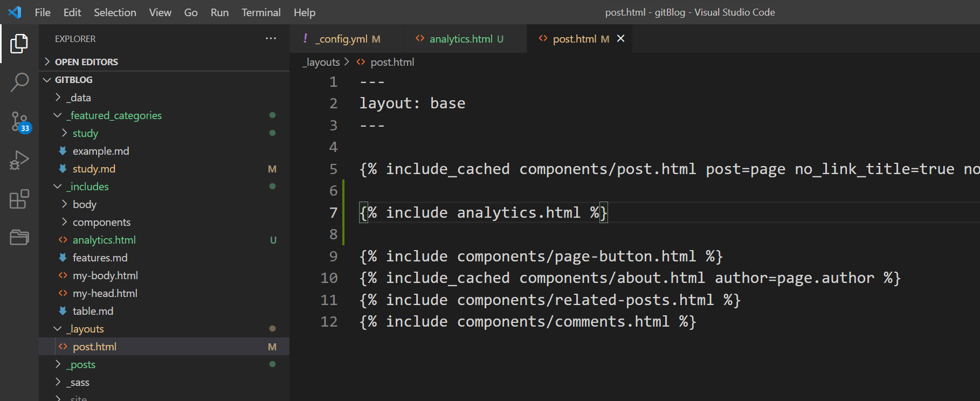Expand the components folder
The width and height of the screenshot is (980, 401).
[65, 222]
